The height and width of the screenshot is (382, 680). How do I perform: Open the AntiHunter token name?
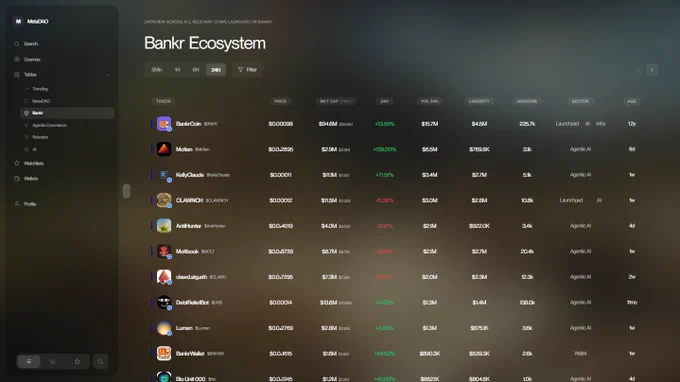pyautogui.click(x=188, y=226)
